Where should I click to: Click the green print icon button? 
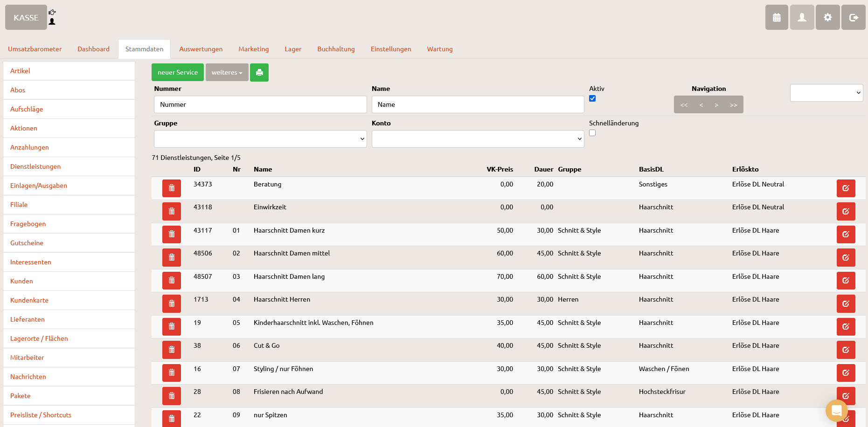pos(259,72)
